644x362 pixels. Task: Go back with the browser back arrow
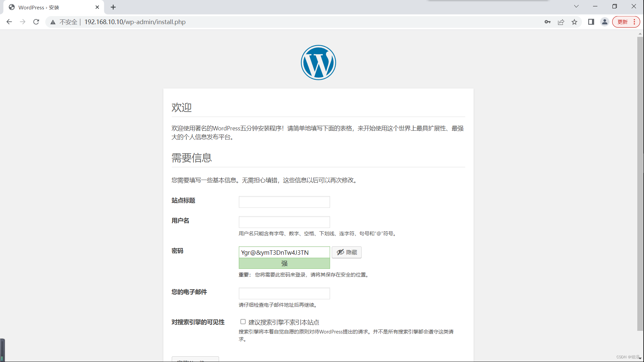9,22
